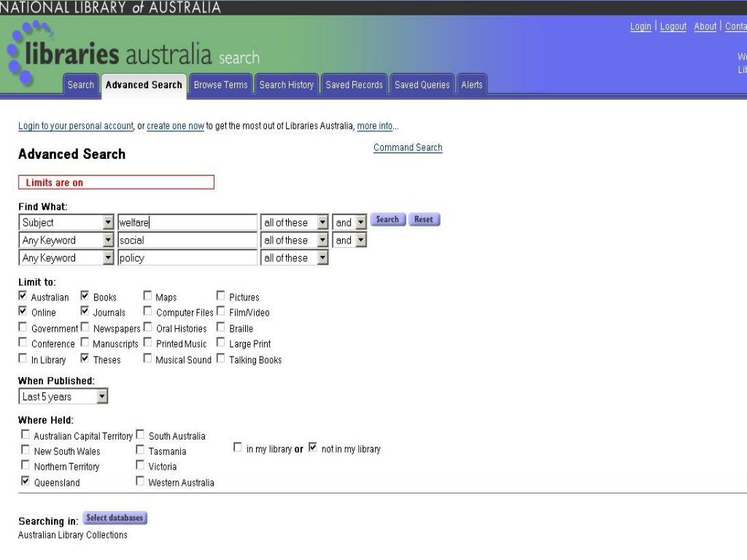Enable the Musical Sound checkbox
The height and width of the screenshot is (560, 747).
point(147,358)
